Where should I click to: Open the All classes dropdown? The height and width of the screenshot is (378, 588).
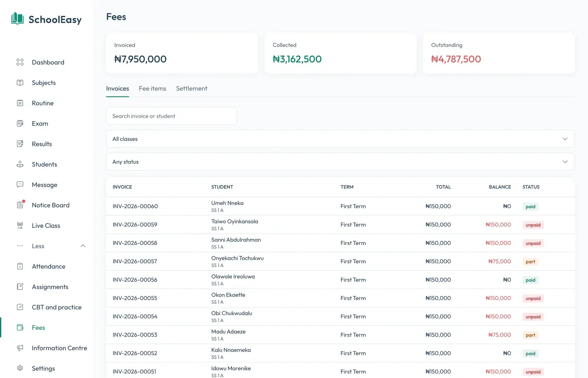tap(341, 139)
